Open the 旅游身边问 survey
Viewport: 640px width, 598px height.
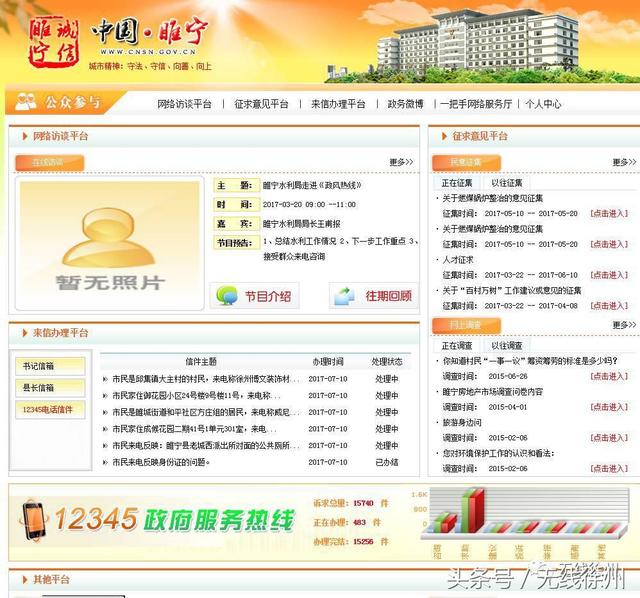pyautogui.click(x=462, y=422)
